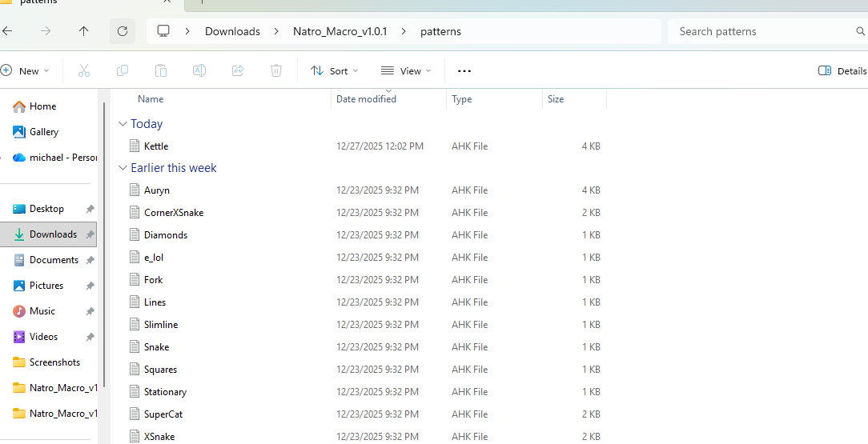
Task: Select Downloads in the navigation pane
Action: 48,234
